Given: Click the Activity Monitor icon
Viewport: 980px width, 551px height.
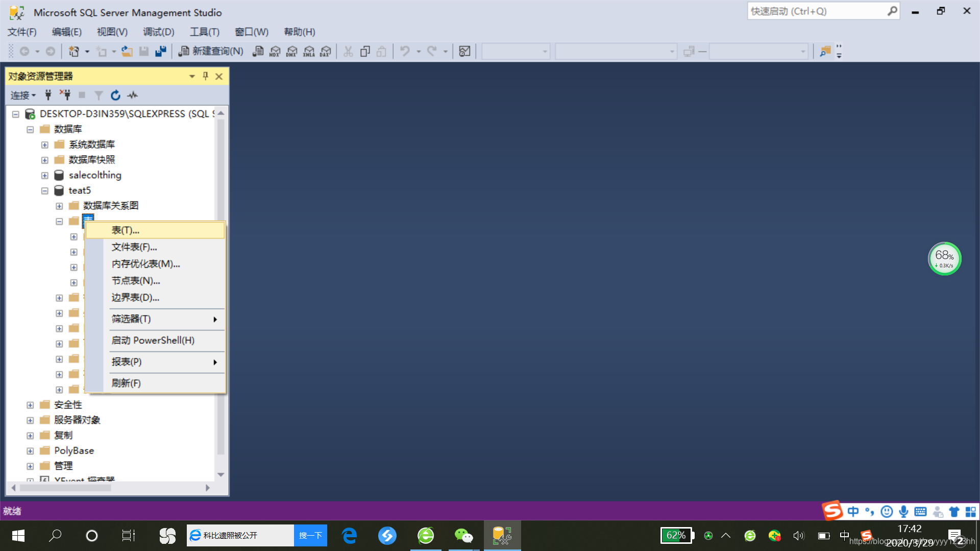Looking at the screenshot, I should (133, 95).
